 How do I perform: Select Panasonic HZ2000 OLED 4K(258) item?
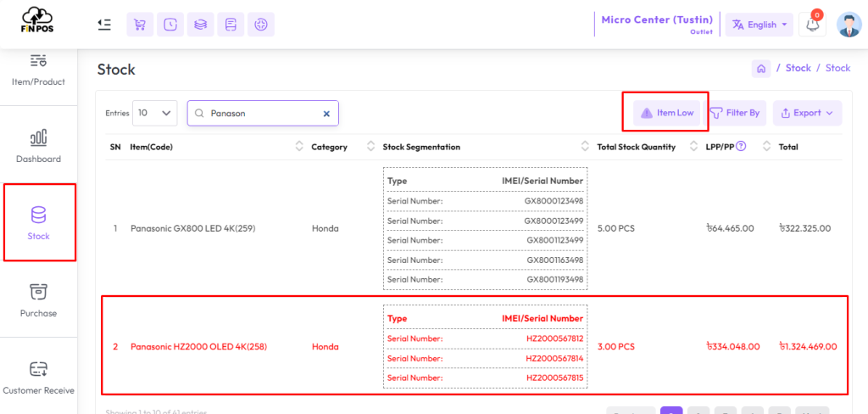[198, 347]
